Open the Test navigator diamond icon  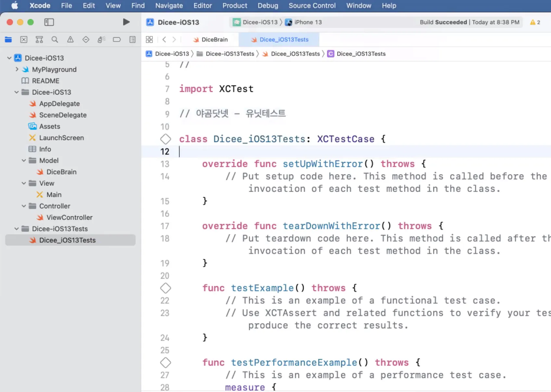click(x=86, y=40)
